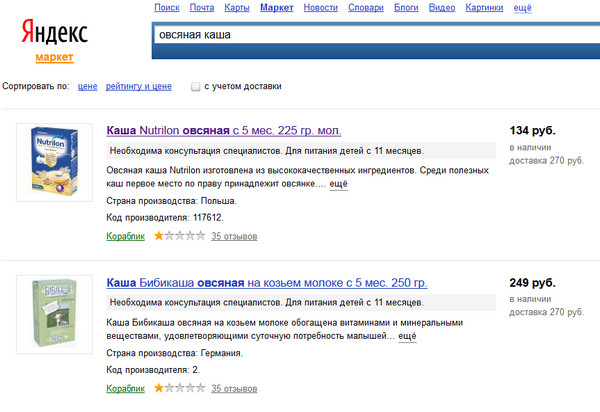Expand 'ещё' in the Nutrilon description
The image size is (600, 412).
coord(338,185)
